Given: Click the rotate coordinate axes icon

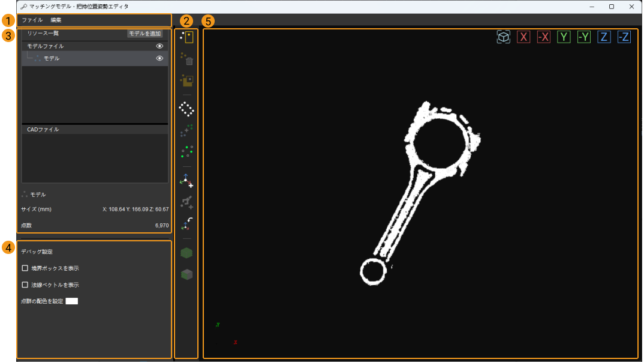Looking at the screenshot, I should click(187, 224).
